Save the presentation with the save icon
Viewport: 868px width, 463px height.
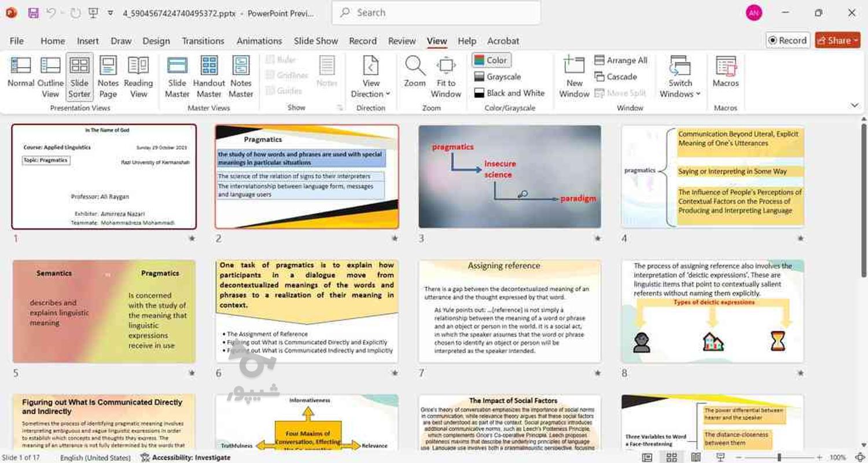33,13
